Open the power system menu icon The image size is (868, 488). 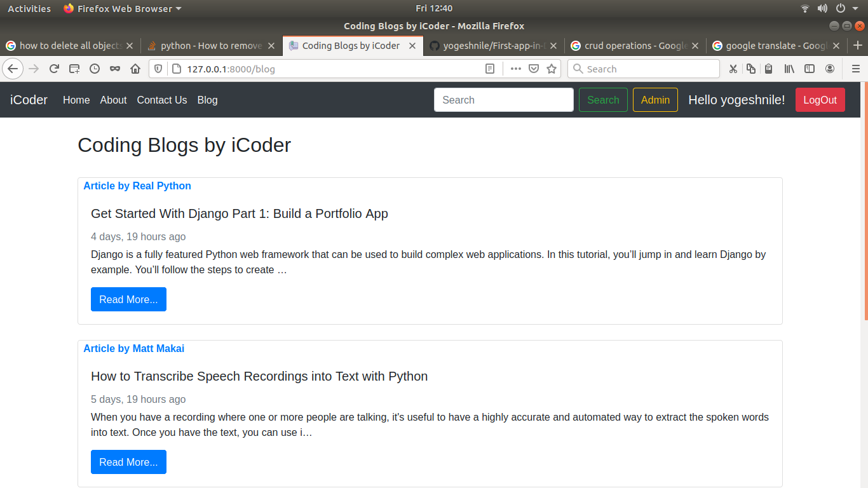coord(840,8)
